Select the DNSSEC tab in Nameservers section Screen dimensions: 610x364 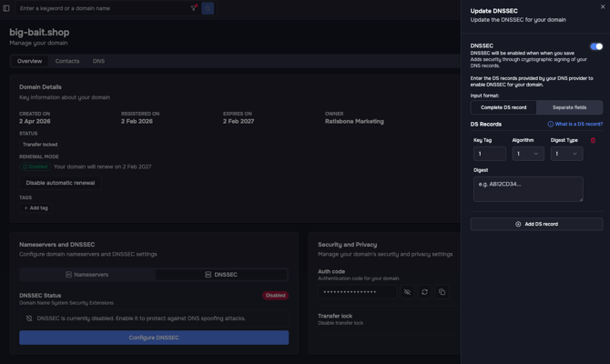point(221,275)
